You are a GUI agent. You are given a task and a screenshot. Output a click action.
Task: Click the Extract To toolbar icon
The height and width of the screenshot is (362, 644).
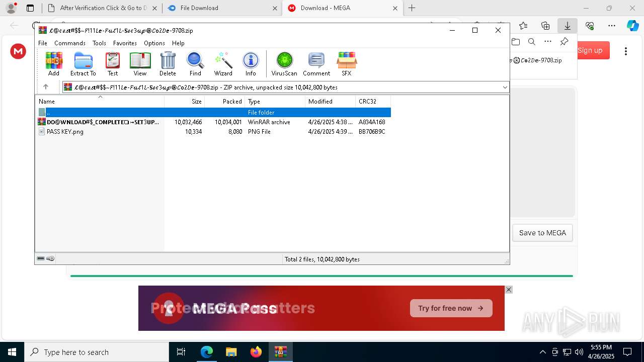pos(83,64)
